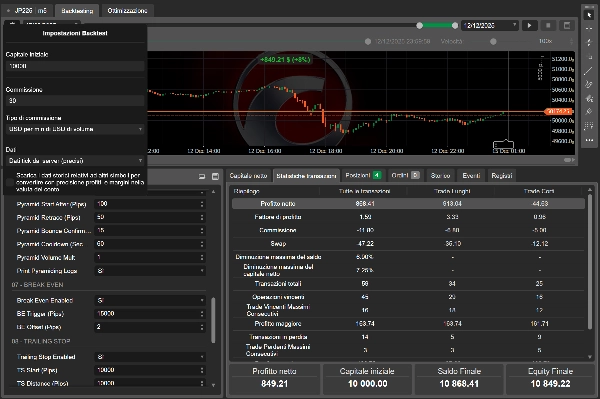Screen dimensions: 600x399
Task: Click the backtest period start slider handle
Action: pyautogui.click(x=419, y=26)
